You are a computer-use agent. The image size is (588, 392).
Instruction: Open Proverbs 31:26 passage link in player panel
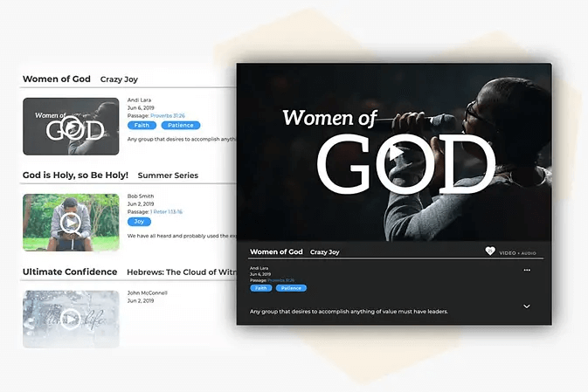[280, 280]
